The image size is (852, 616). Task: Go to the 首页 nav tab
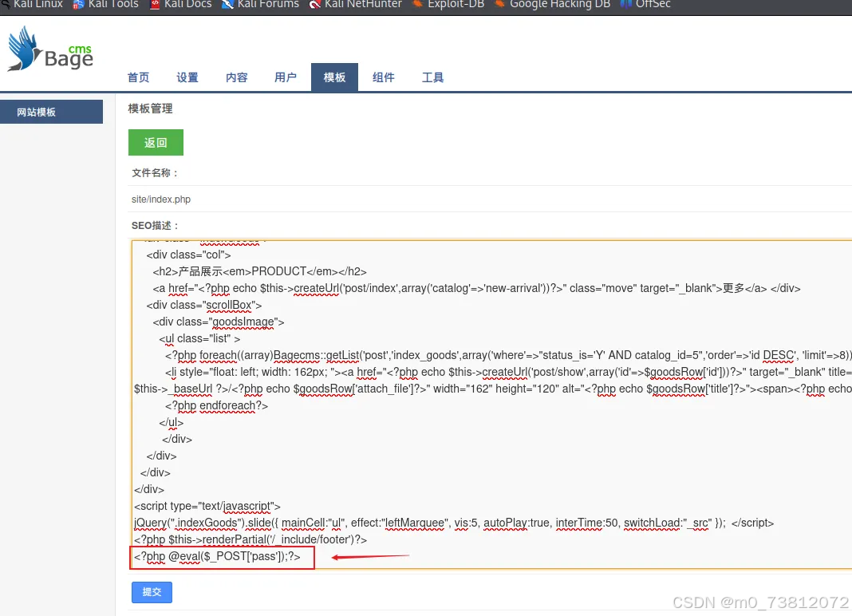click(138, 77)
